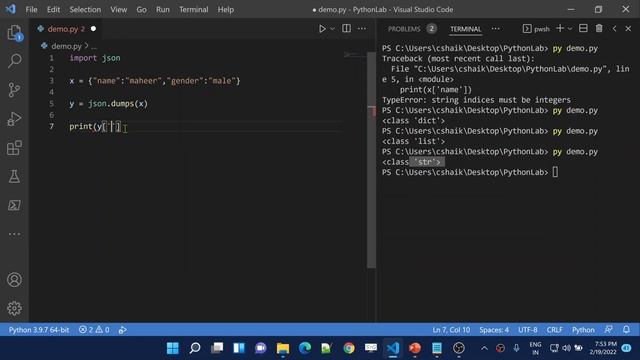Place cursor on line 3 dictionary code
Screen dimensions: 640x360
pos(155,81)
